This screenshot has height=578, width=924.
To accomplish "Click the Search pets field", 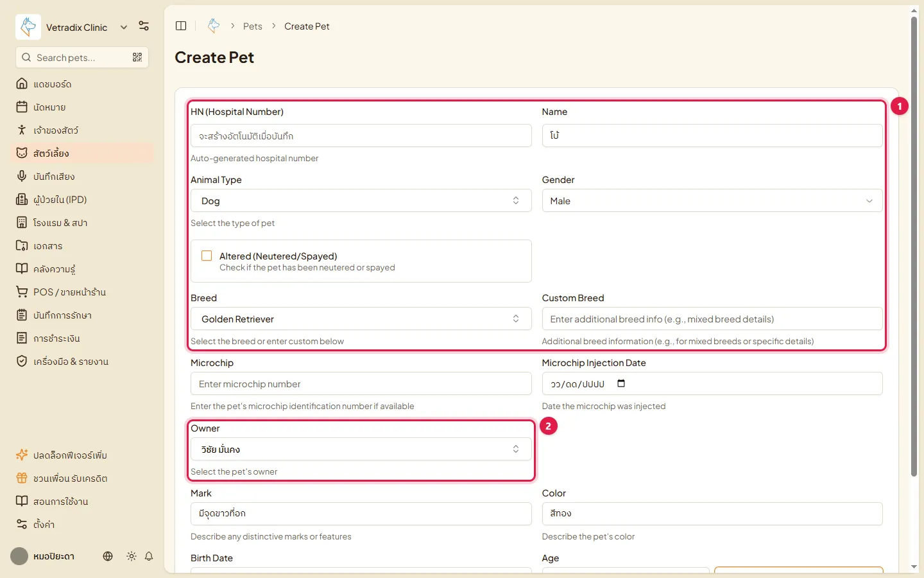I will pos(82,58).
